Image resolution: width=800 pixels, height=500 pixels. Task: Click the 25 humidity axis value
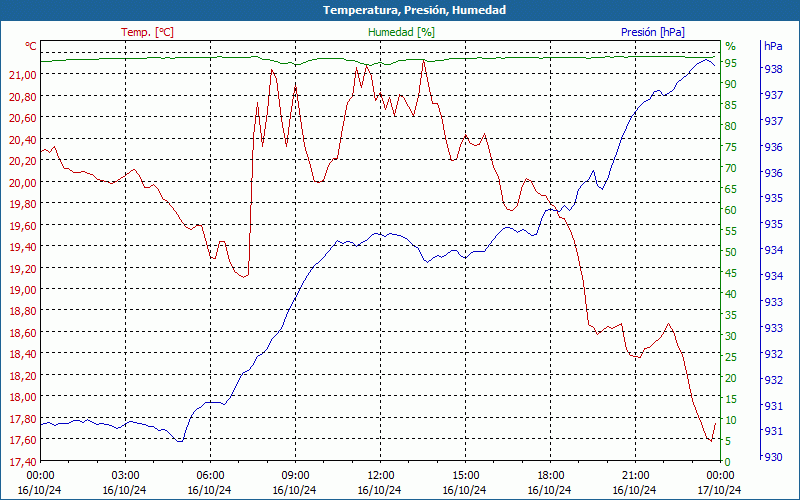(x=731, y=357)
